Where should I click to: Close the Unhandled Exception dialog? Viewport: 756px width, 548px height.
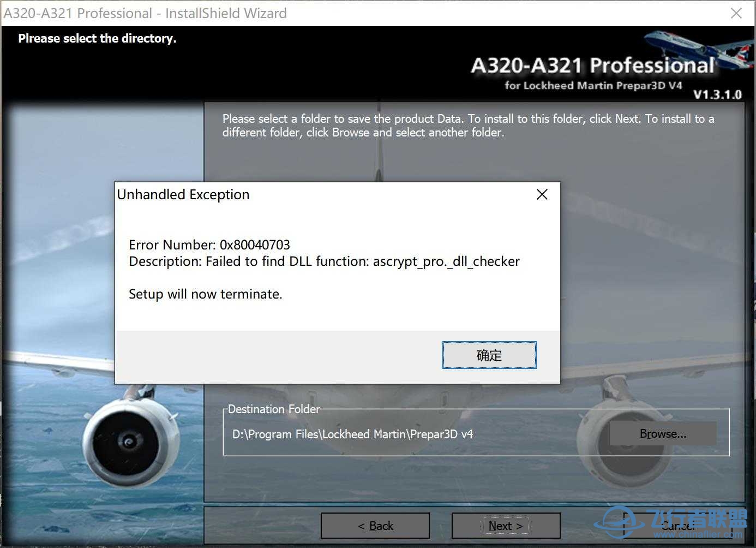(542, 194)
